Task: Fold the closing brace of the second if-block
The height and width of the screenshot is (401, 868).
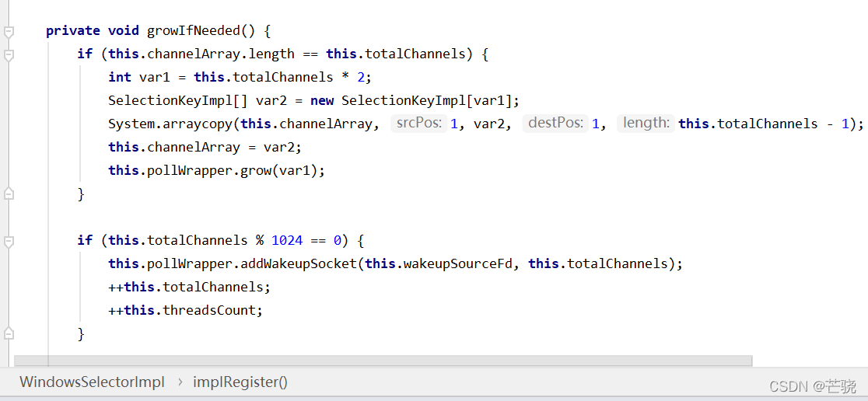Action: coord(8,333)
